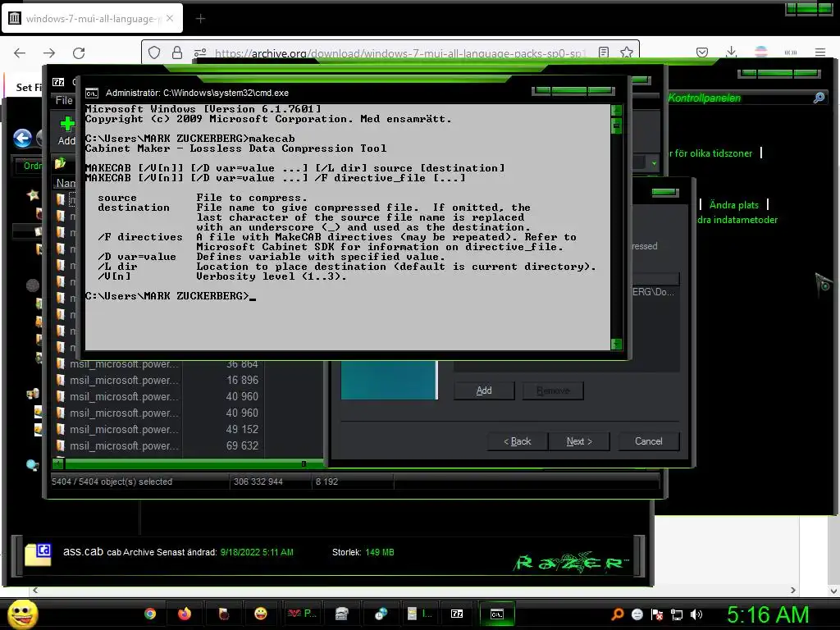Click cmd window scroll up arrow

616,110
